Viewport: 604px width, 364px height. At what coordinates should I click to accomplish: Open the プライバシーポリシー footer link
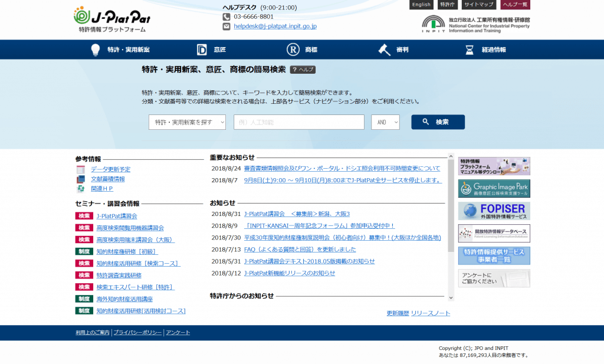point(137,332)
